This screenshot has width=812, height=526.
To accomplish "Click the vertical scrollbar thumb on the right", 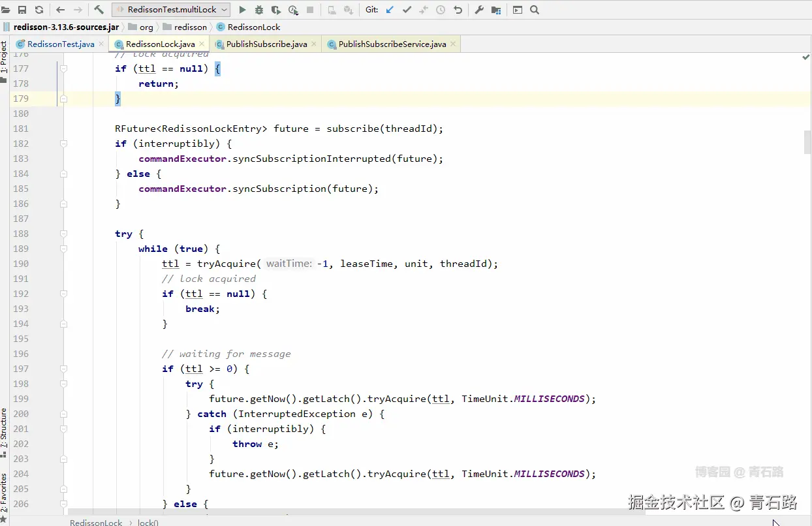I will tap(807, 142).
